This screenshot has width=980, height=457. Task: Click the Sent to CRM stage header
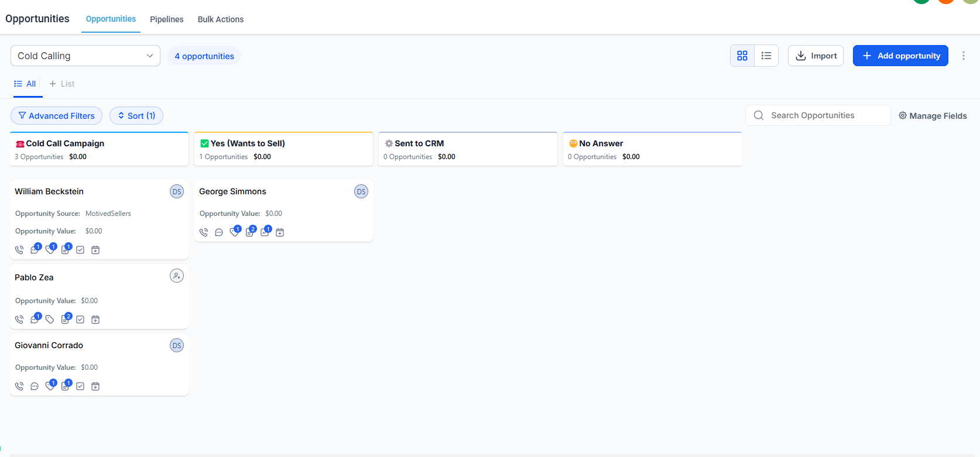click(468, 149)
